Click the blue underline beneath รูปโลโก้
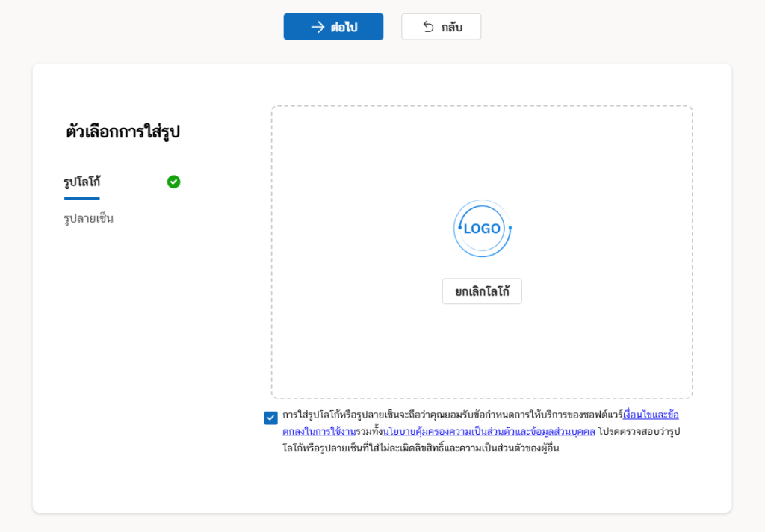765x532 pixels. pyautogui.click(x=81, y=198)
